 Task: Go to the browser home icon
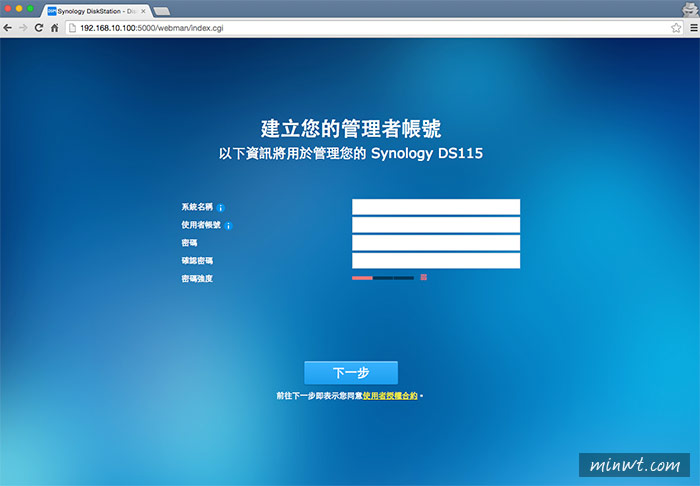54,28
